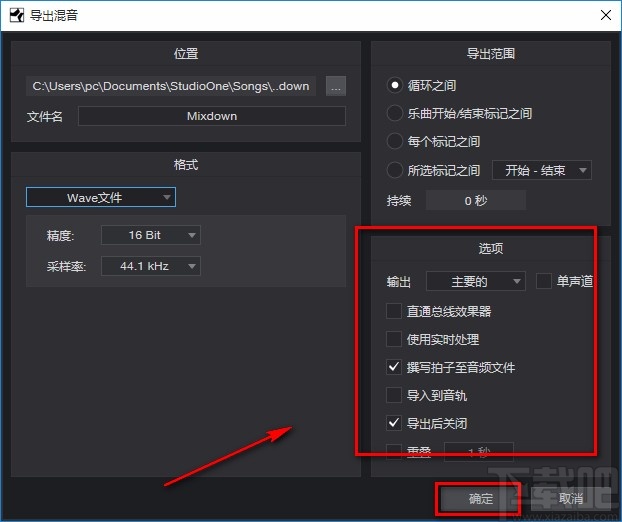622x522 pixels.
Task: Open the 输出 dropdown showing 主要的
Action: pyautogui.click(x=476, y=281)
